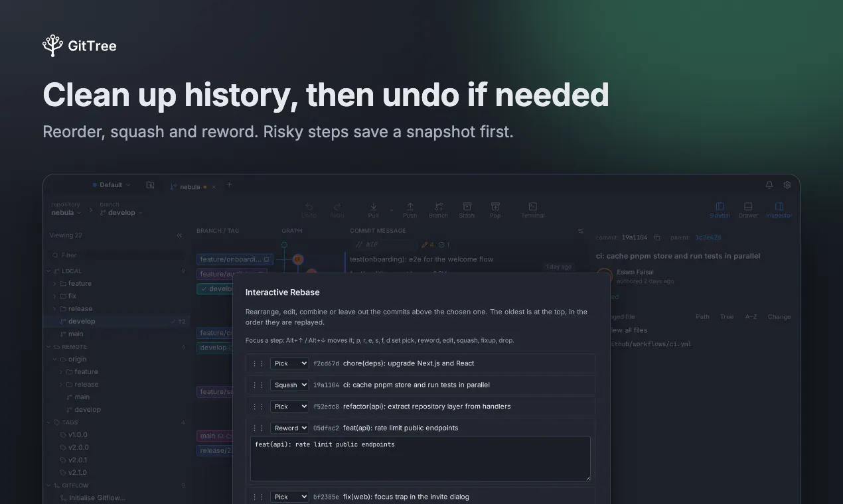Select tag v1.0.0 in sidebar

pyautogui.click(x=78, y=435)
